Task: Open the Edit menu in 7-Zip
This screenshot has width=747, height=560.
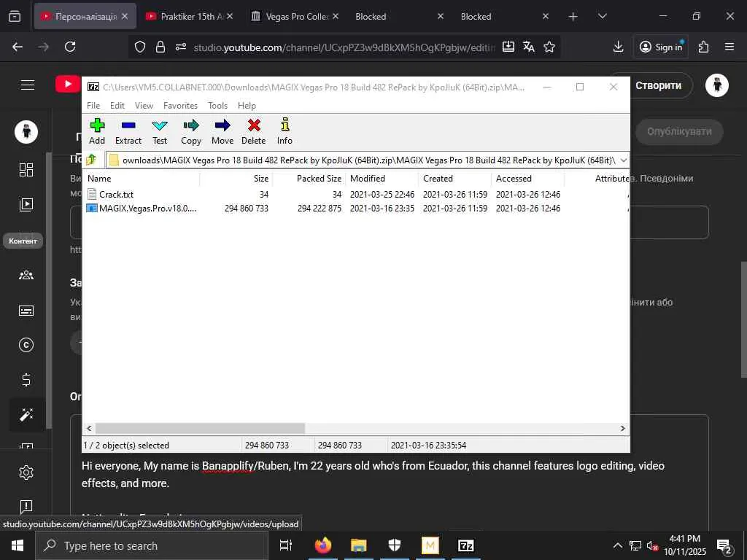Action: coord(117,105)
